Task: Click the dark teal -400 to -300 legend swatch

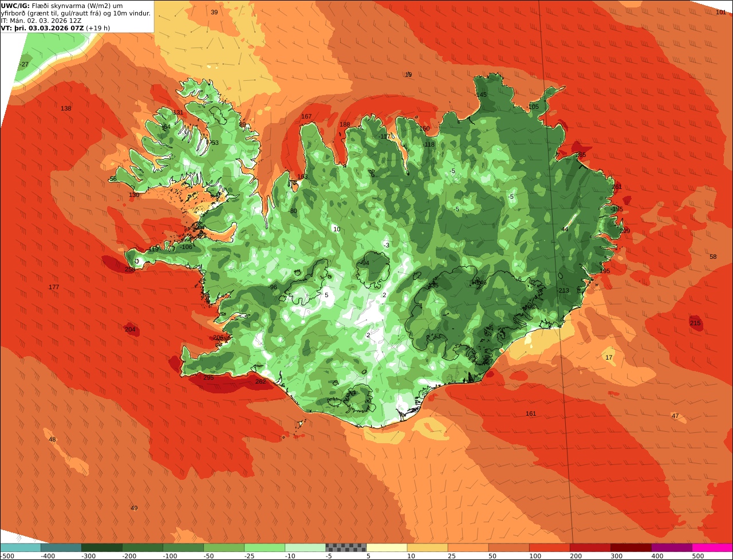Action: [61, 547]
